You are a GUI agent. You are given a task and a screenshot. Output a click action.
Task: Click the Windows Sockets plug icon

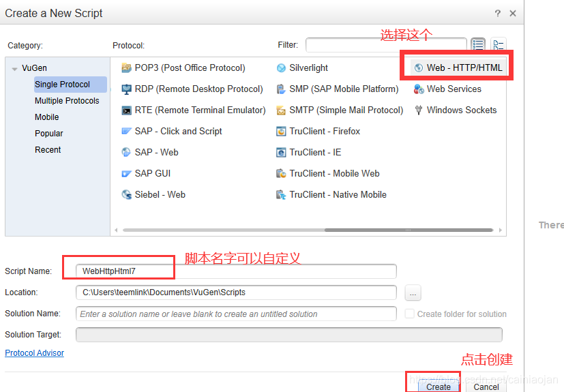click(418, 110)
